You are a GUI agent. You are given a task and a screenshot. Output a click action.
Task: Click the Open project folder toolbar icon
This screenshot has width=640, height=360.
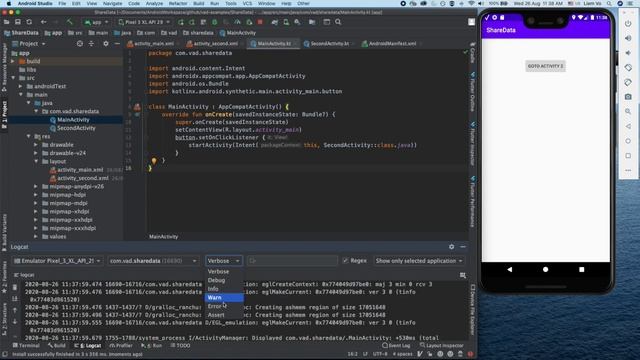click(x=7, y=22)
